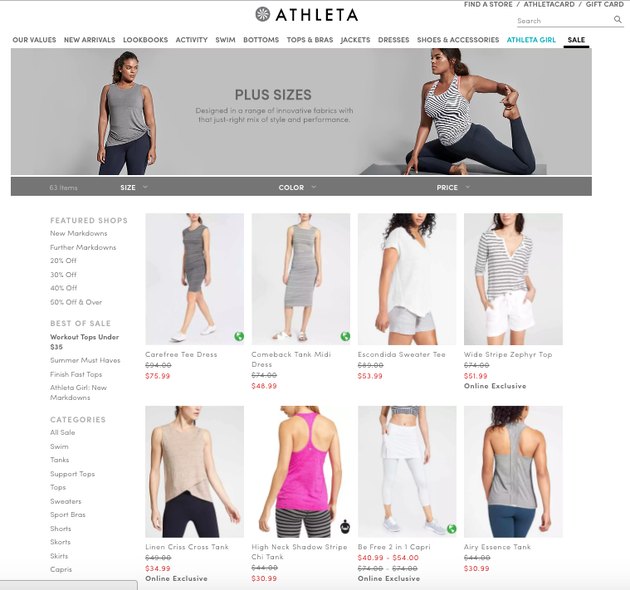The height and width of the screenshot is (590, 630).
Task: Expand the SIZE filter dropdown
Action: (134, 187)
